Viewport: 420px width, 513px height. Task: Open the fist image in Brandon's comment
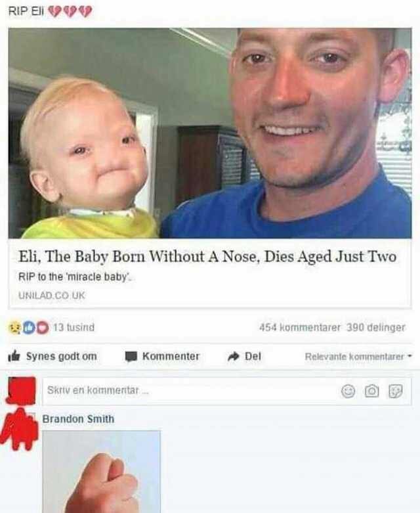[101, 472]
